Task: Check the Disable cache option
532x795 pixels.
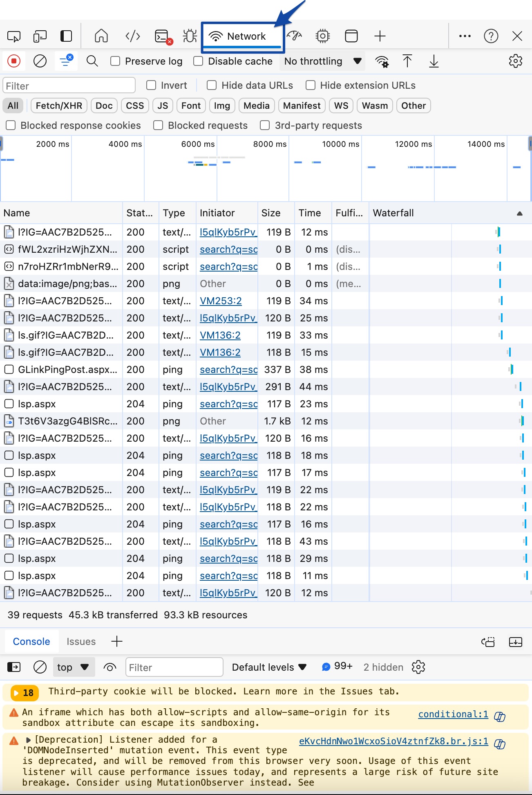Action: pos(199,61)
